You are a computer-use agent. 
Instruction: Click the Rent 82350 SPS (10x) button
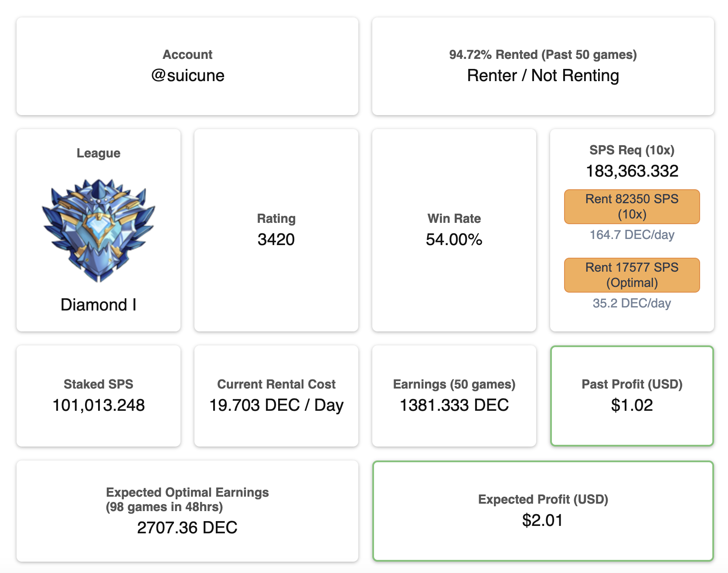[x=632, y=207]
